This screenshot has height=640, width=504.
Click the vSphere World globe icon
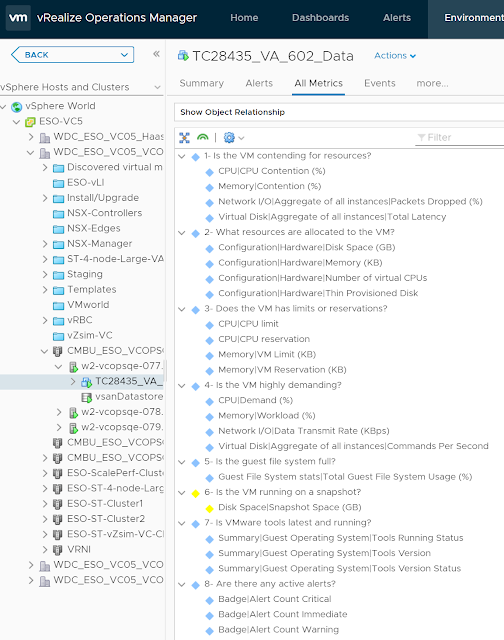17,107
